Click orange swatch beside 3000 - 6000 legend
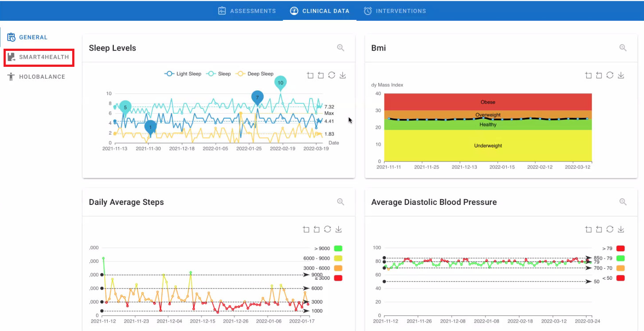 [338, 268]
